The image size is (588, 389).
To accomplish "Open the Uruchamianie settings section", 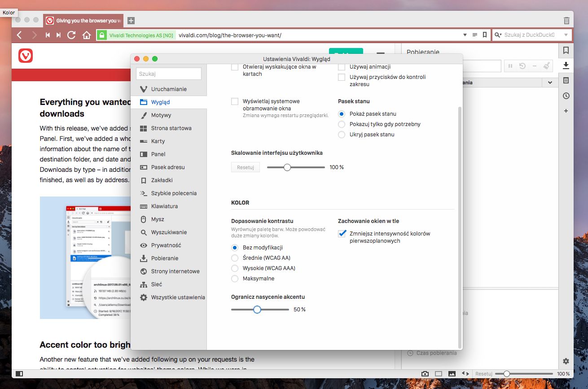I will click(x=169, y=89).
